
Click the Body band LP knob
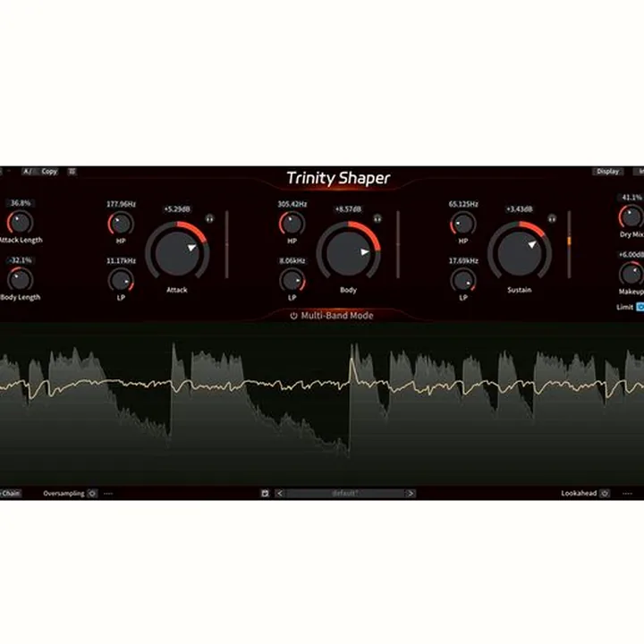[x=292, y=281]
